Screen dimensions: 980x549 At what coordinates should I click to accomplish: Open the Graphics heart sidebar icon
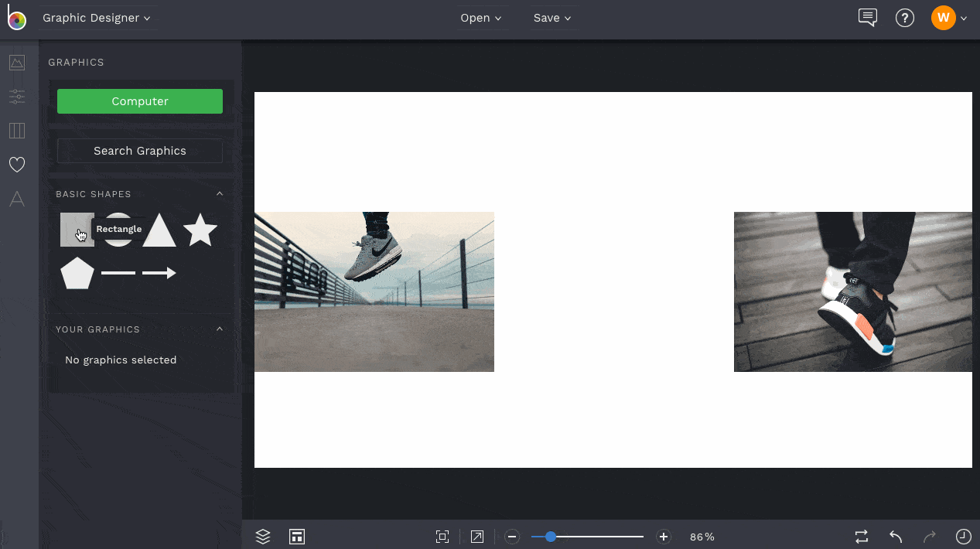click(17, 165)
